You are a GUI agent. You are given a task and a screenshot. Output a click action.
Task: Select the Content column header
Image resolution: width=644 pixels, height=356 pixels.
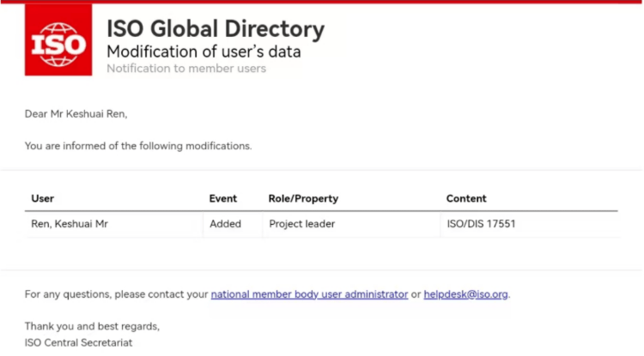tap(466, 198)
